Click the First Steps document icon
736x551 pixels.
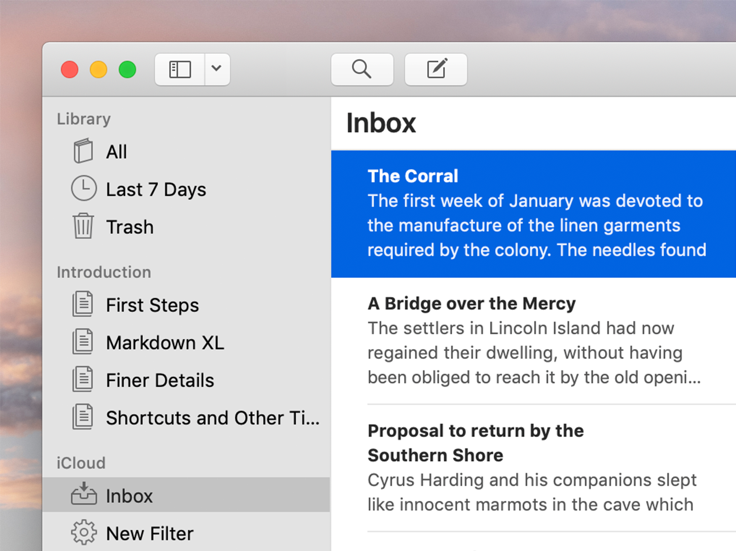click(83, 304)
